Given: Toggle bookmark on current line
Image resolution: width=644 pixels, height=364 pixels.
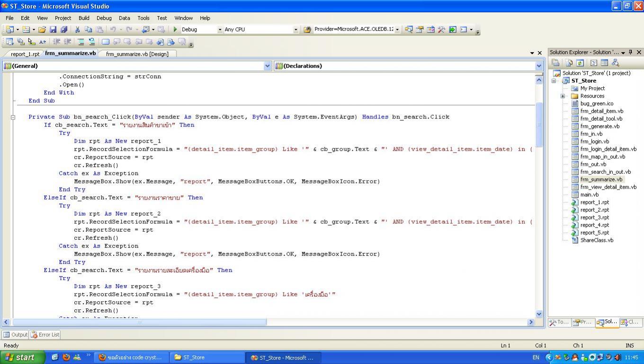Looking at the screenshot, I should (x=106, y=42).
